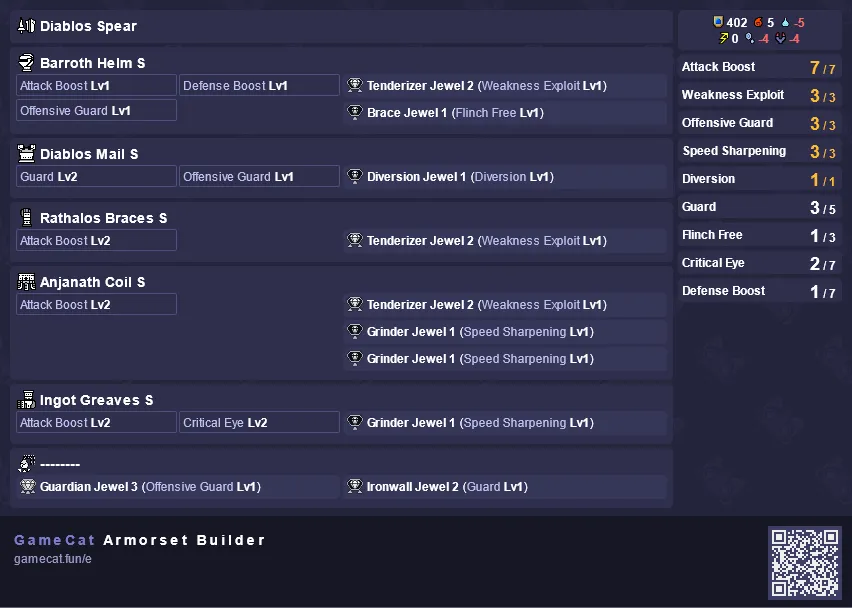The height and width of the screenshot is (608, 852).
Task: Click the Guard Lv2 skill box
Action: coord(96,177)
